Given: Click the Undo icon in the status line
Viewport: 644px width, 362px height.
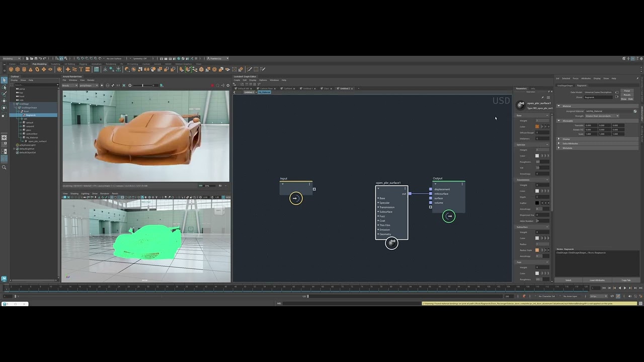Looking at the screenshot, I should pos(40,58).
